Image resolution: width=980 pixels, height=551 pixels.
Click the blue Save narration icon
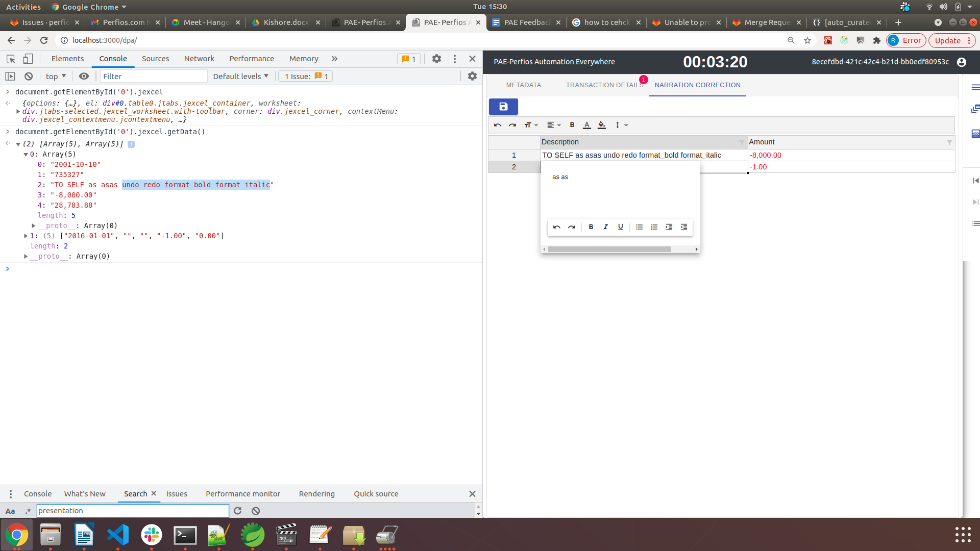(503, 107)
